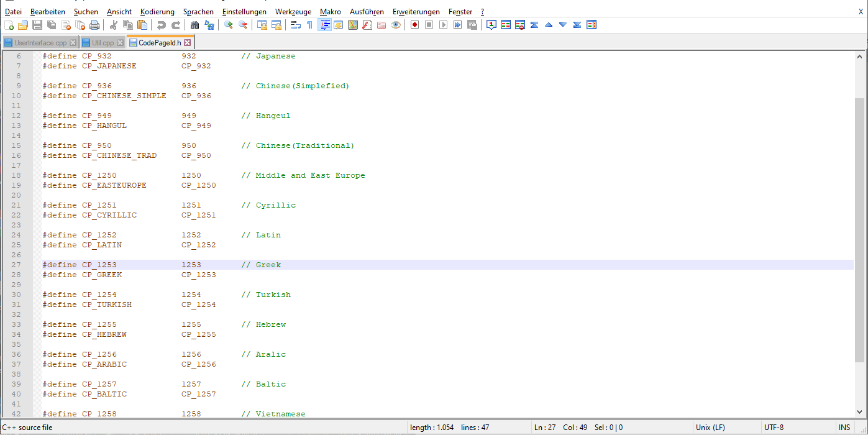The image size is (868, 435).
Task: Redo the edit via the toolbar arrow
Action: pyautogui.click(x=176, y=25)
